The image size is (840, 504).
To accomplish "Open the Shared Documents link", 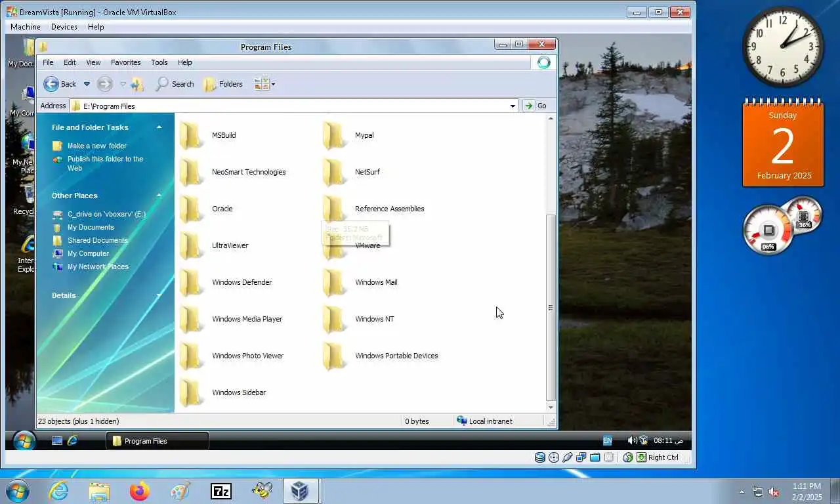I will click(x=98, y=240).
